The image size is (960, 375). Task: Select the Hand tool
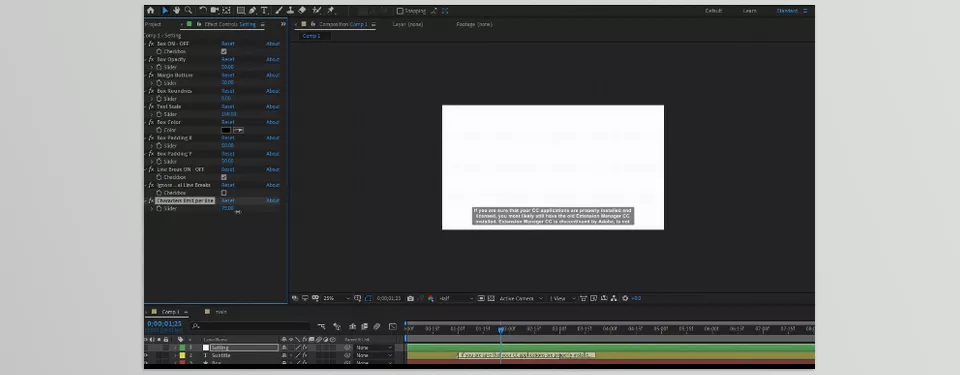tap(176, 10)
